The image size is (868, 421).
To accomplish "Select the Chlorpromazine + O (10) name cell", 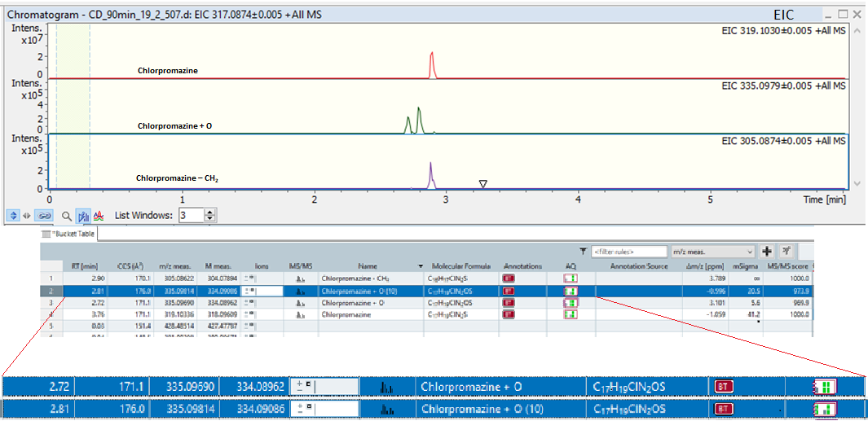I will [371, 291].
